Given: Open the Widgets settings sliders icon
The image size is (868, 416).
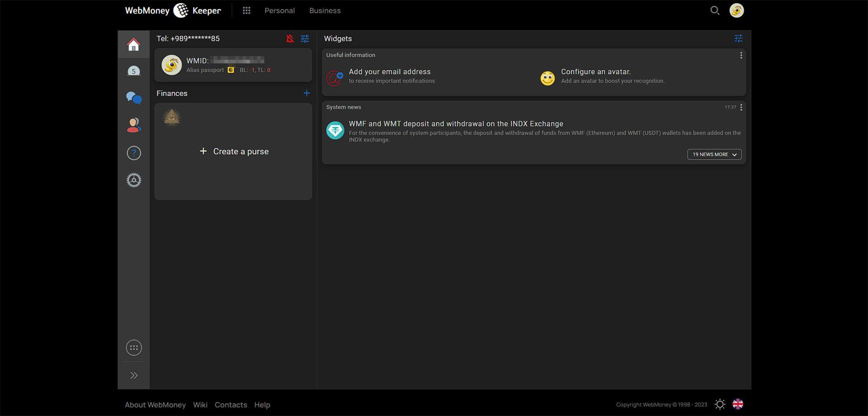Looking at the screenshot, I should tap(738, 38).
